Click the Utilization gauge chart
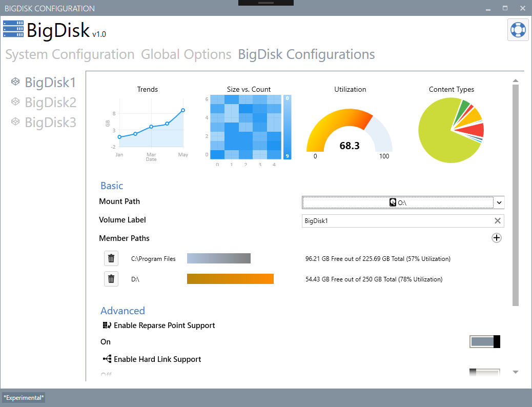Viewport: 532px width, 407px height. [x=350, y=133]
